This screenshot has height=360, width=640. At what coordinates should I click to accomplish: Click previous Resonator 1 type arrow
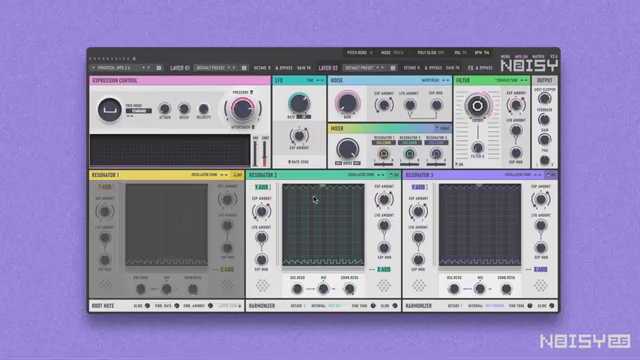click(x=222, y=175)
